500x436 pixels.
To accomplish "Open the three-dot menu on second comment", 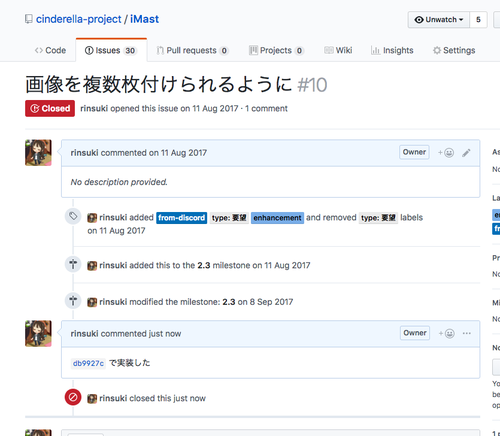I will 467,333.
